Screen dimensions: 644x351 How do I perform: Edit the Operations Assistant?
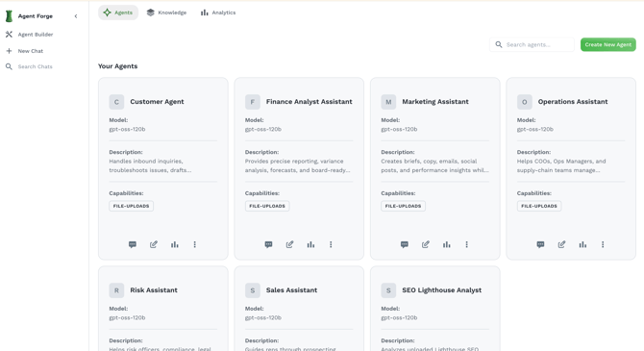[561, 244]
